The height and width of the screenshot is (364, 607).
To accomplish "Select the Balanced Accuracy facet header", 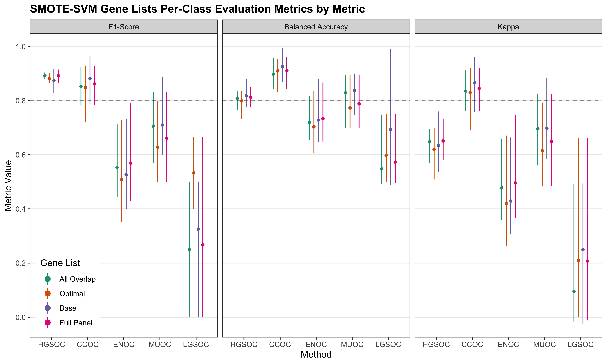I will (316, 27).
